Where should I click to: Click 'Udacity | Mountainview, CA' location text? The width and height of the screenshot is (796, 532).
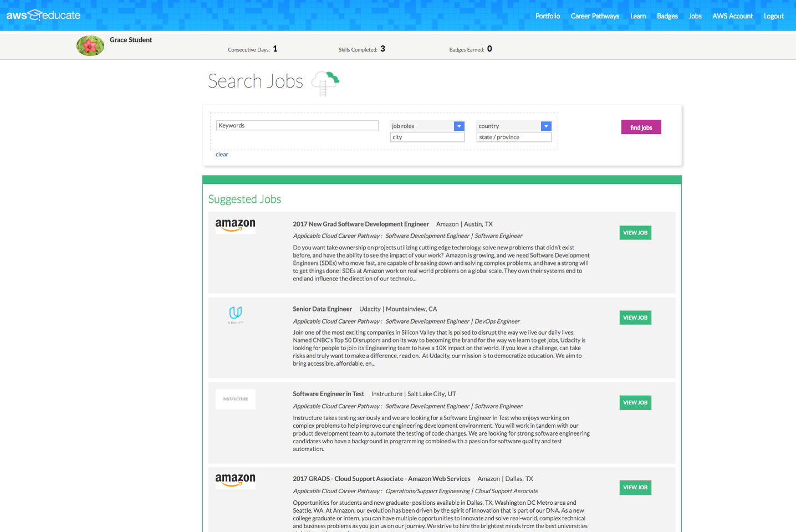pyautogui.click(x=398, y=309)
